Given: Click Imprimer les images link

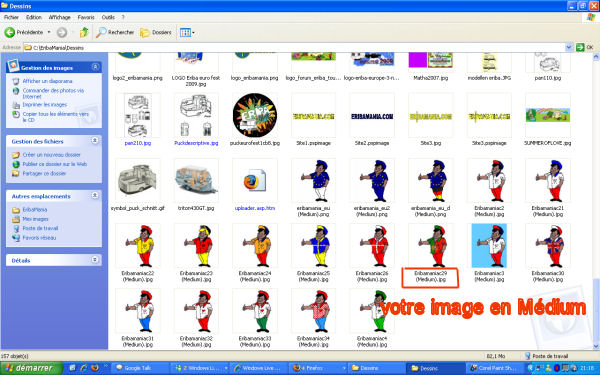Looking at the screenshot, I should click(x=45, y=104).
